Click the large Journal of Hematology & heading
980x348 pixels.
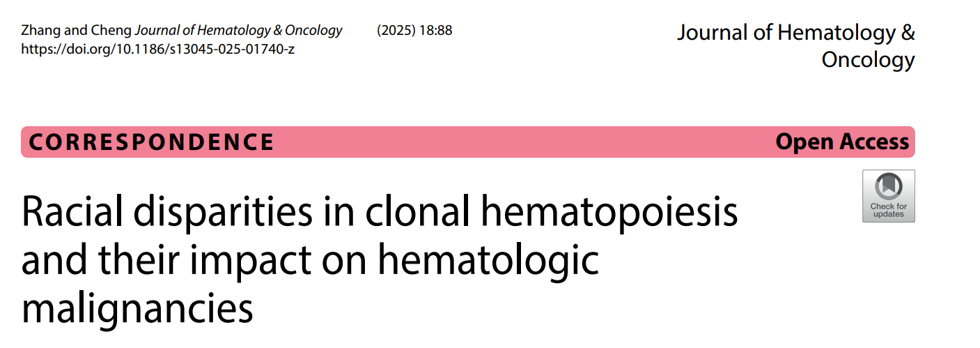795,33
